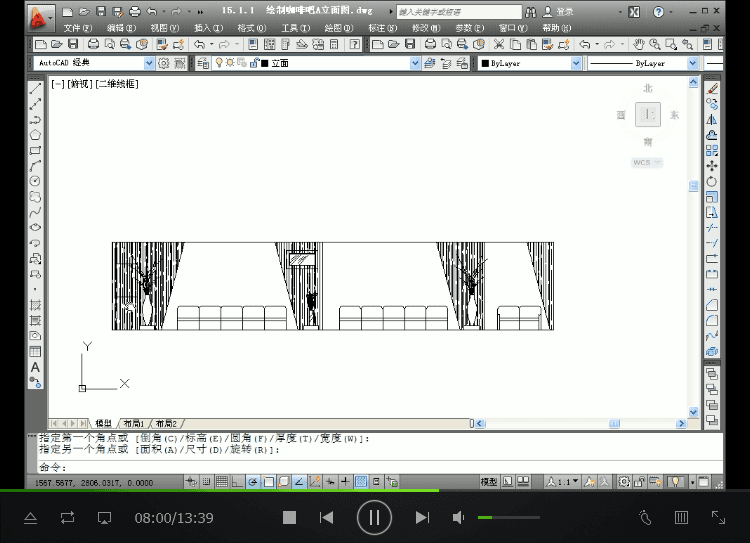The image size is (750, 543).
Task: Select the Arc tool
Action: coord(35,166)
